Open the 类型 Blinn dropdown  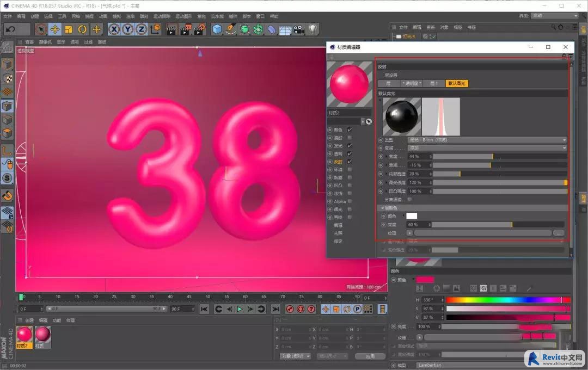[487, 140]
